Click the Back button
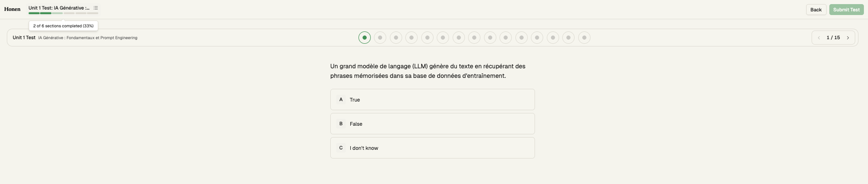This screenshot has width=868, height=184. (816, 10)
